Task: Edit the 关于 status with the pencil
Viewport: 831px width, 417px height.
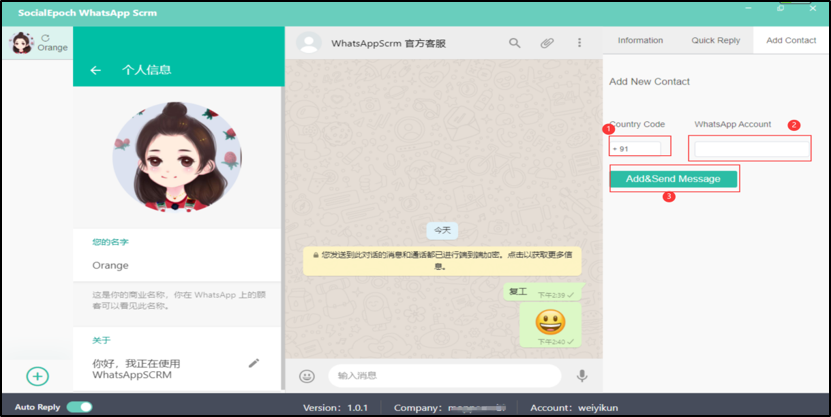Action: [254, 363]
